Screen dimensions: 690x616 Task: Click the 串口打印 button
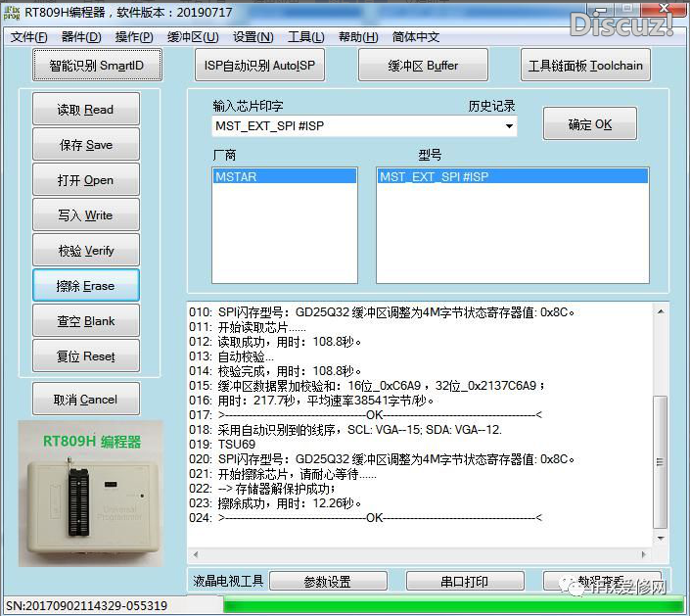[465, 581]
